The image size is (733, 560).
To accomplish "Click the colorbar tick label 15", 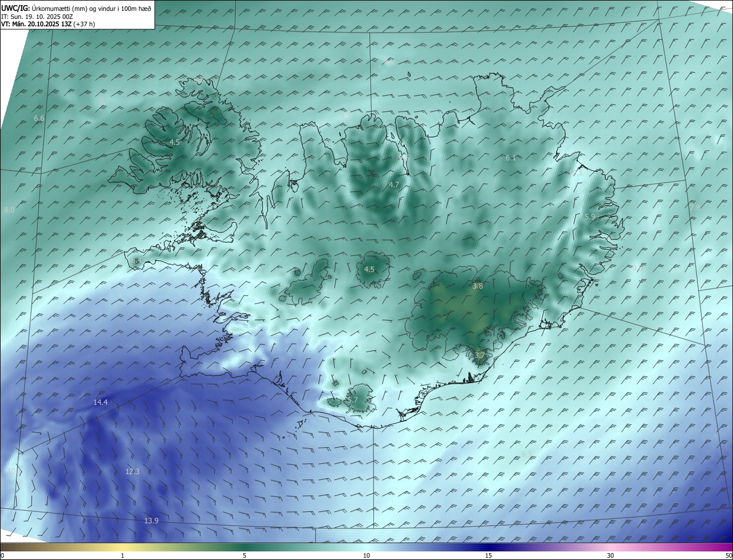I will (x=488, y=555).
